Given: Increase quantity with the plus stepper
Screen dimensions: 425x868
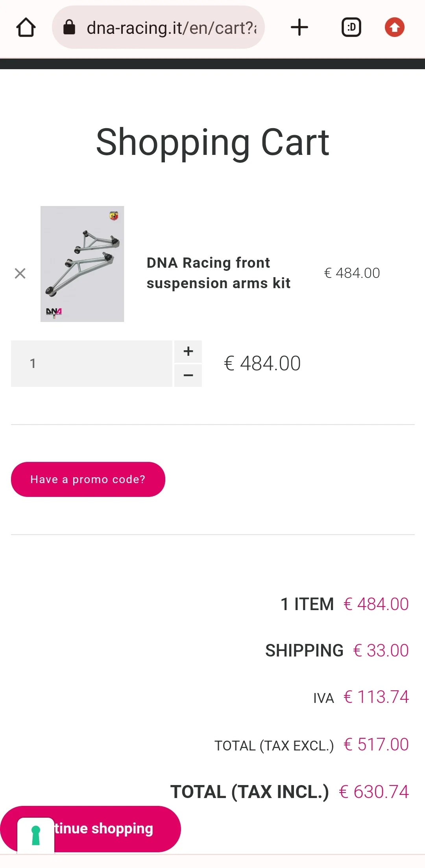Looking at the screenshot, I should pos(188,351).
